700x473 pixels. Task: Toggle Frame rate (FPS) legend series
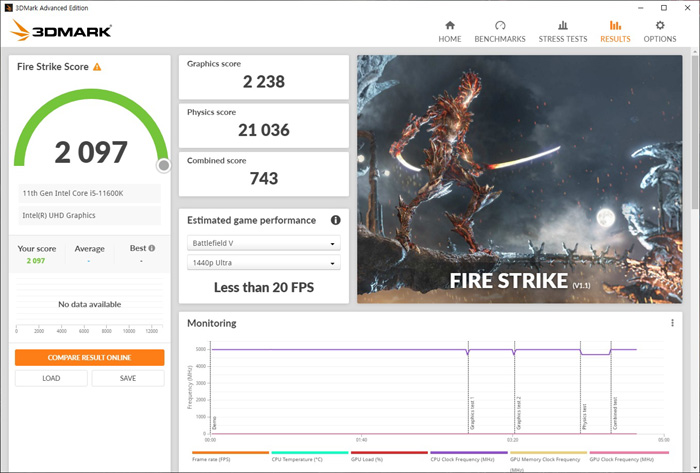point(230,456)
